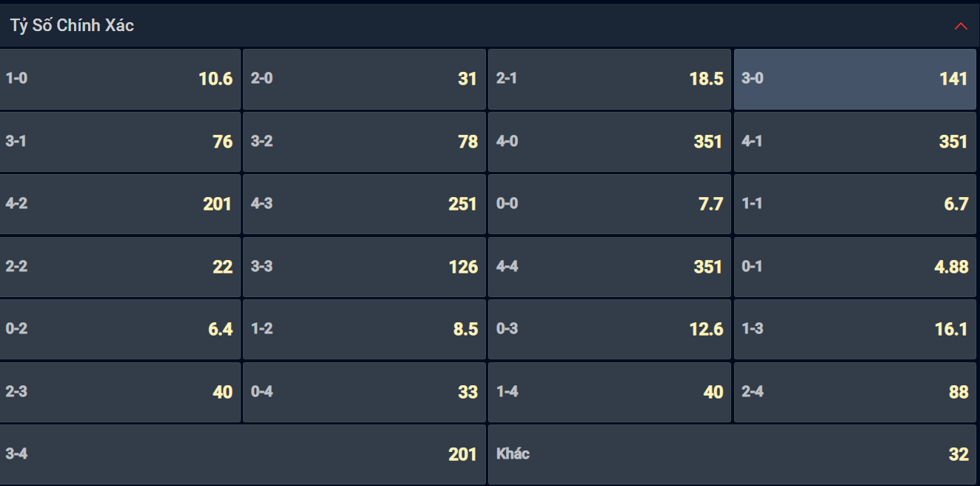Image resolution: width=980 pixels, height=486 pixels.
Task: Deselect the highlighted 3-0 bet at 141
Action: 855,79
